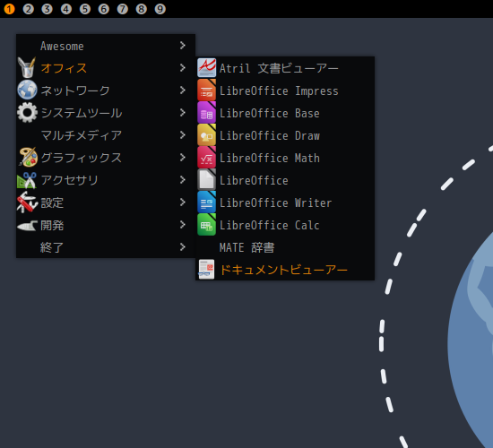Screen dimensions: 493x448
Task: Expand the 開発 submenu arrow
Action: point(182,225)
